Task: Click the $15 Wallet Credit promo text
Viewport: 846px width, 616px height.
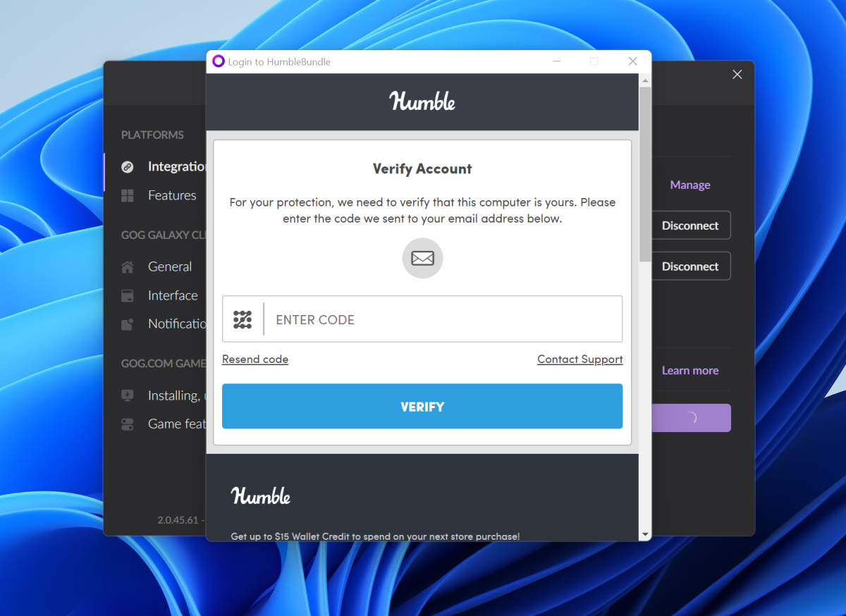Action: (375, 536)
